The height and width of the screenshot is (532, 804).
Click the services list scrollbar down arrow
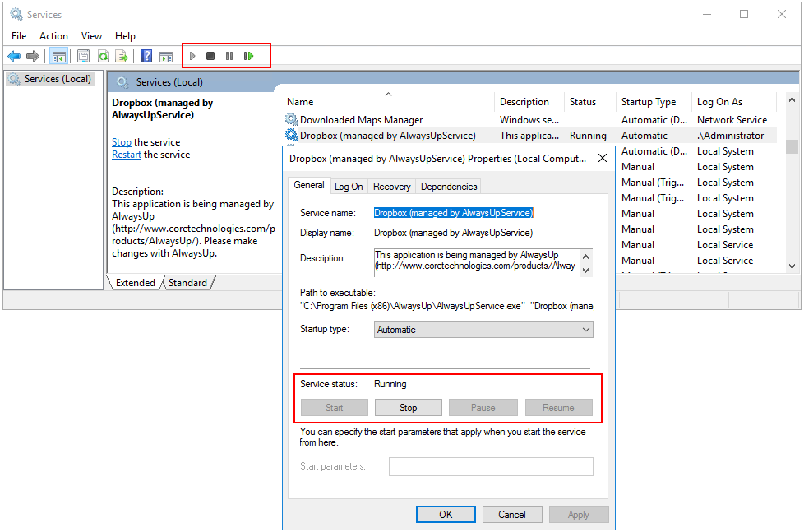[792, 266]
